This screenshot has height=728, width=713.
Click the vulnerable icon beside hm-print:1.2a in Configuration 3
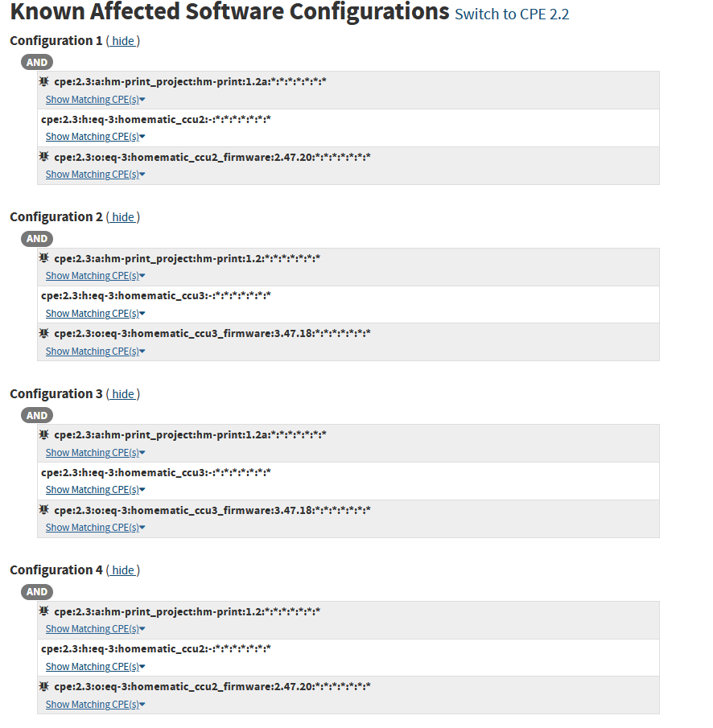click(x=44, y=434)
